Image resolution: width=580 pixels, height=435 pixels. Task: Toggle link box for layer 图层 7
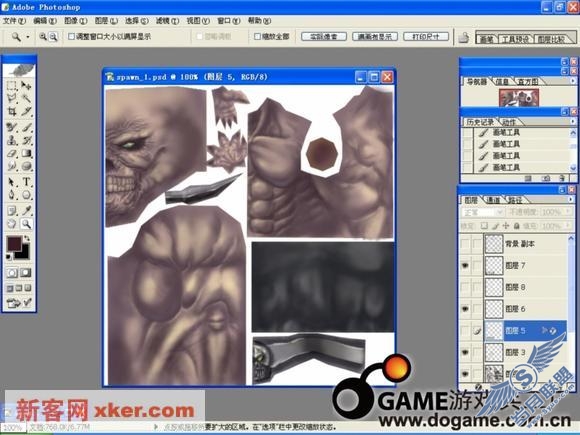click(x=477, y=266)
